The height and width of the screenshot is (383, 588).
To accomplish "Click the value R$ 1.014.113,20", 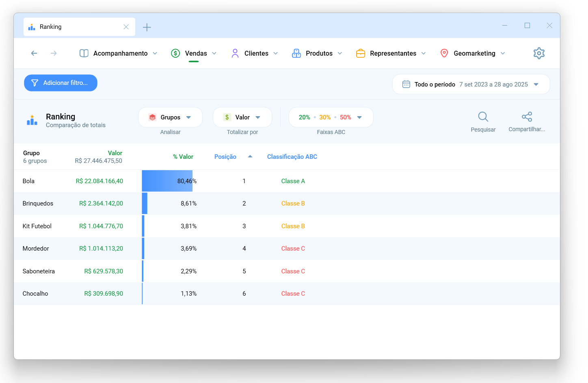I will pos(101,249).
